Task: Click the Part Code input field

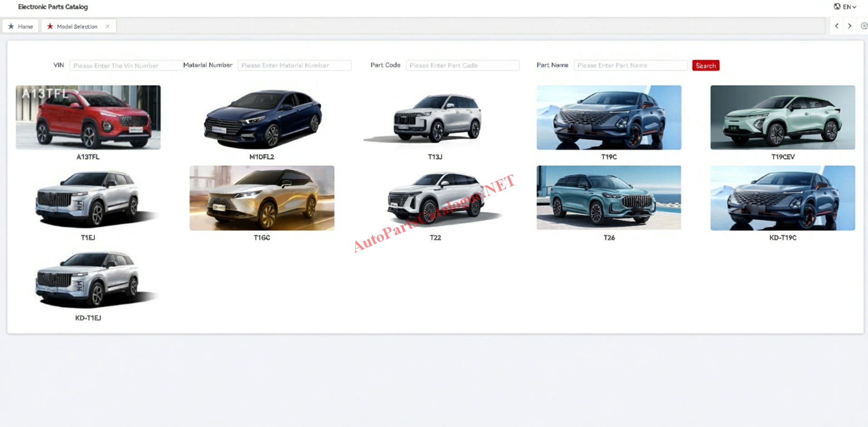Action: (x=462, y=65)
